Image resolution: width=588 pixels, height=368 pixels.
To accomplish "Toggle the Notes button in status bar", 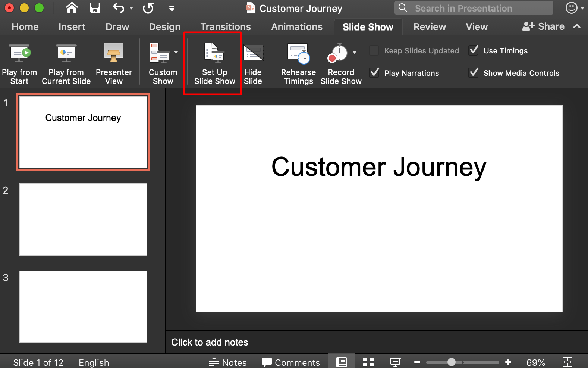I will coord(228,362).
